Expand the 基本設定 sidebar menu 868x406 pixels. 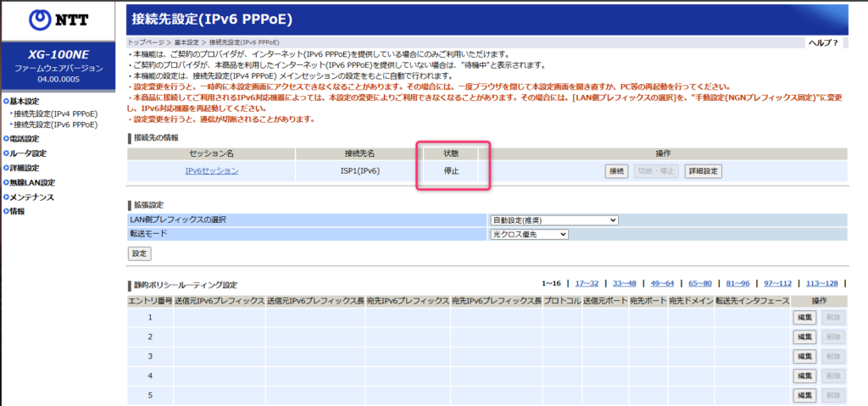(25, 101)
